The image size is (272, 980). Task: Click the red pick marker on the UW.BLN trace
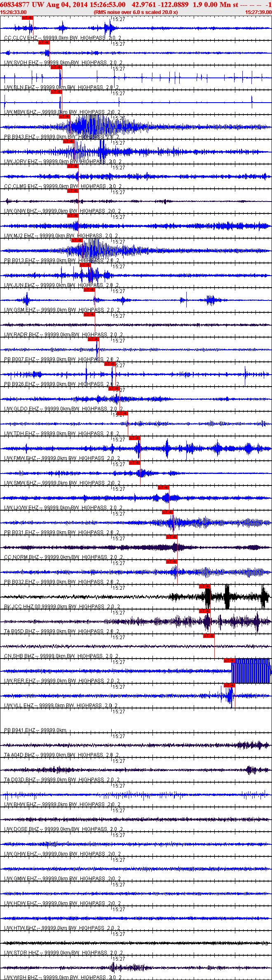(x=56, y=67)
